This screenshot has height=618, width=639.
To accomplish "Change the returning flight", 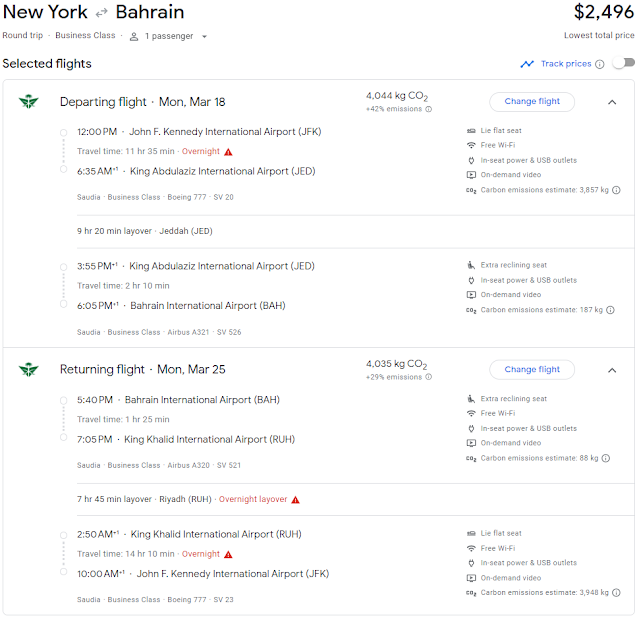I will tap(532, 369).
